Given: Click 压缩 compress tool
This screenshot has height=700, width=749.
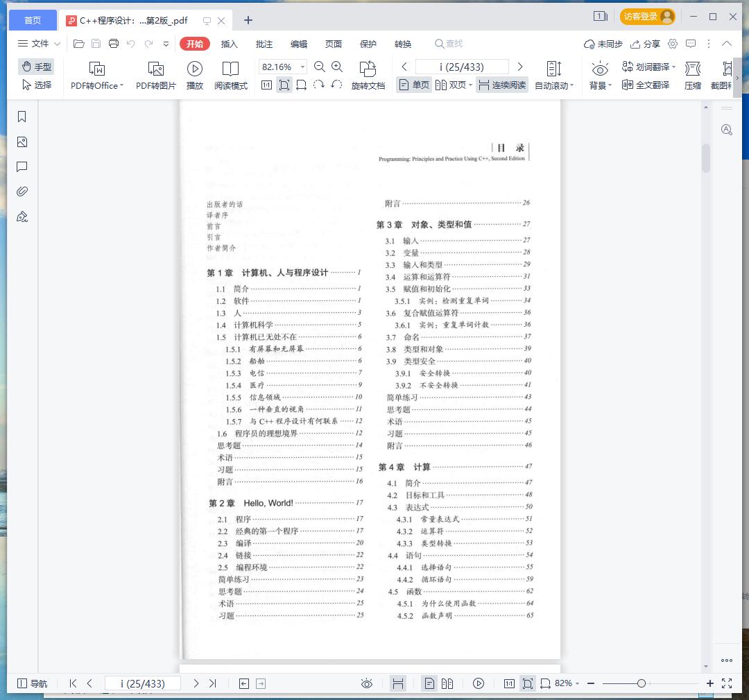Looking at the screenshot, I should 693,76.
